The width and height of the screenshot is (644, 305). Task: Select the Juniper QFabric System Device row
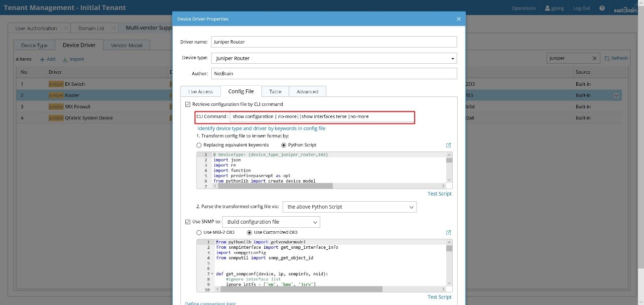point(319,118)
